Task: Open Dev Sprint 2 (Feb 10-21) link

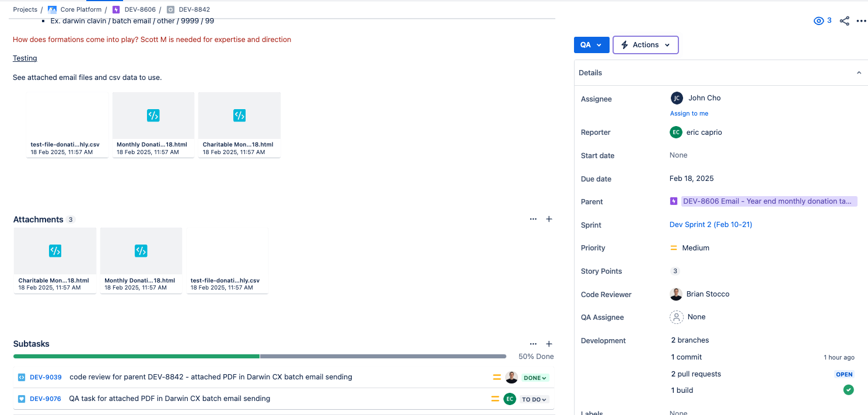Action: 711,225
